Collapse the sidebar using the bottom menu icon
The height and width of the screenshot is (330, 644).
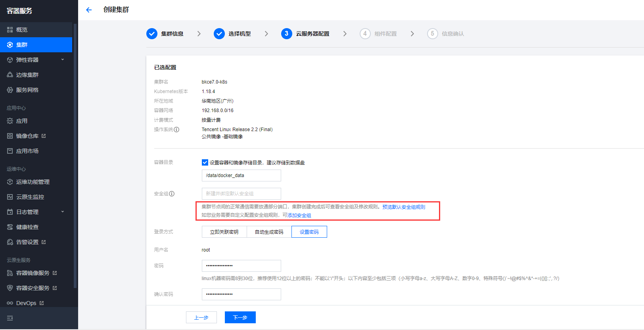click(x=10, y=318)
